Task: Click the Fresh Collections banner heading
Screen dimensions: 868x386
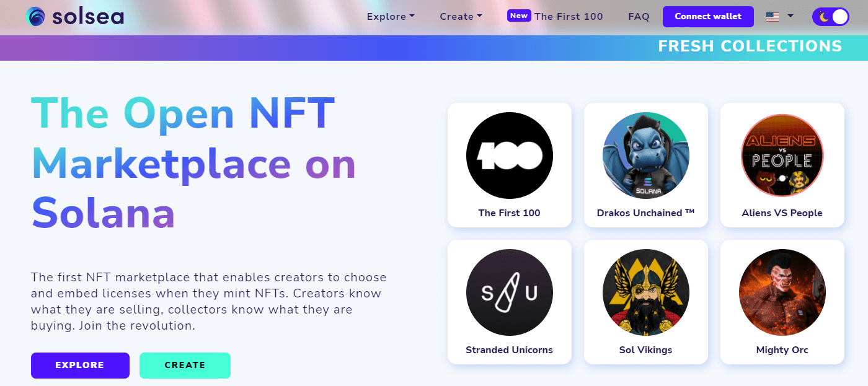Action: click(x=750, y=46)
